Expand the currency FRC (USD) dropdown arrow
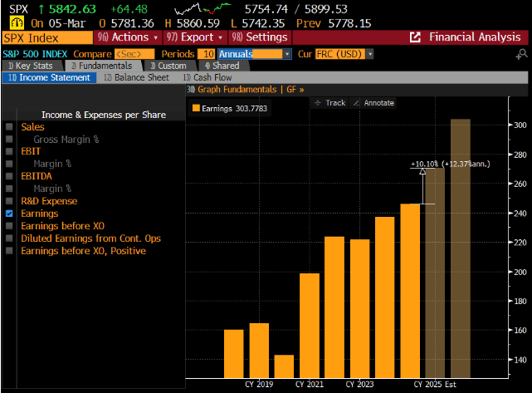Screen dimensions: 532x393 coord(370,54)
